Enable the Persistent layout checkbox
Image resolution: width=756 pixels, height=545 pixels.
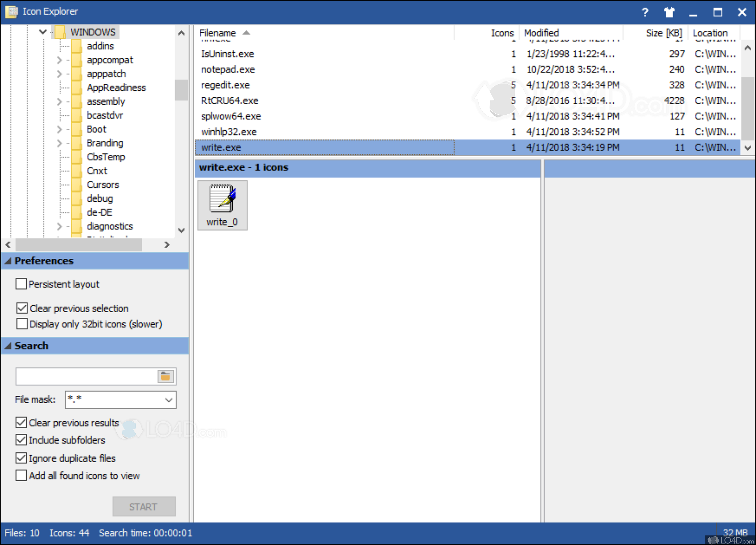click(x=21, y=284)
